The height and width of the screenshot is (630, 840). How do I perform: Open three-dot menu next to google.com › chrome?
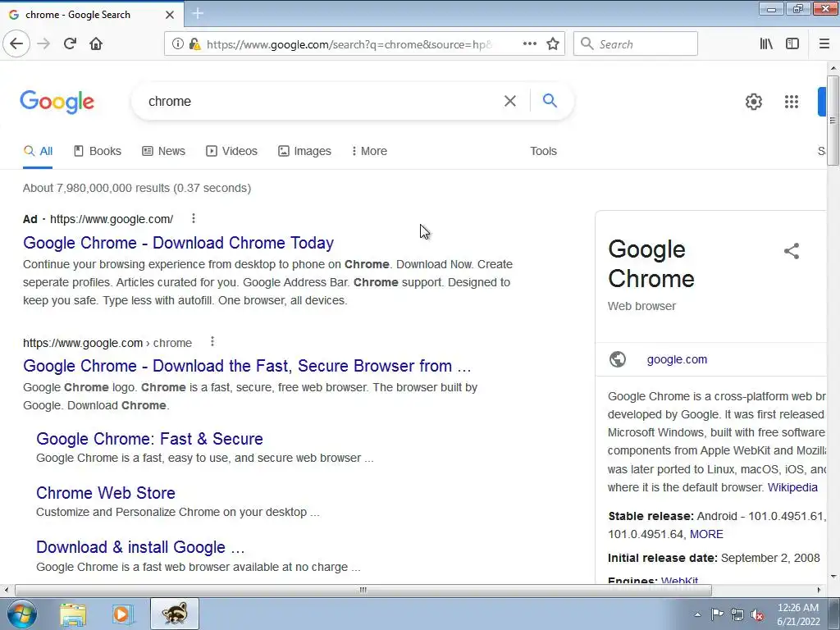[x=212, y=341]
